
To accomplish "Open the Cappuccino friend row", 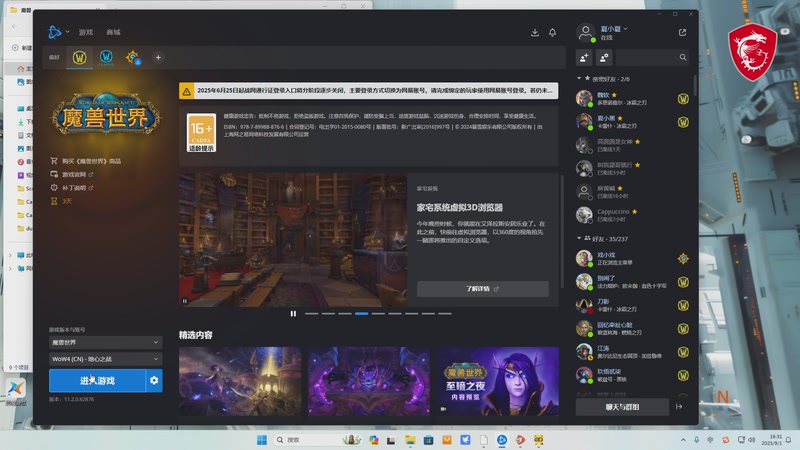I will 633,215.
